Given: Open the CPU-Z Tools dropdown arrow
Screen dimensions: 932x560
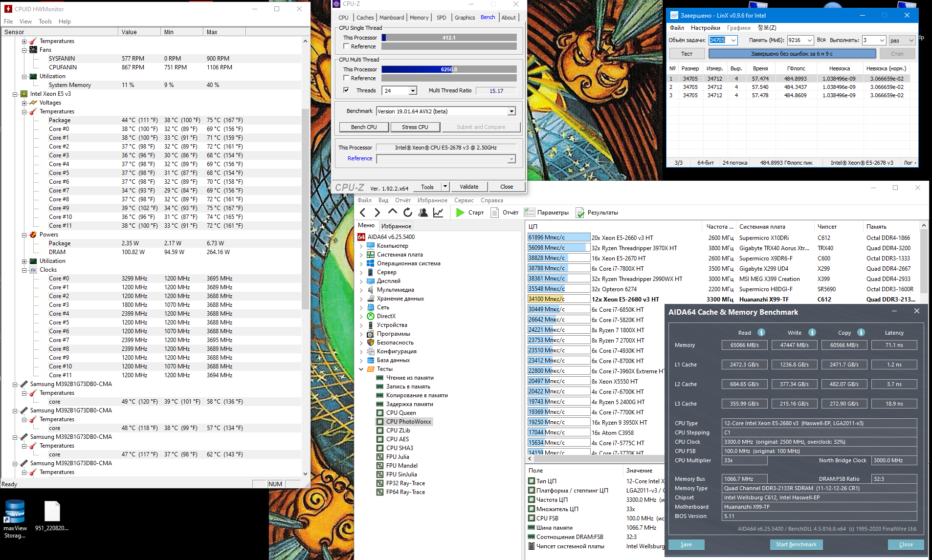Looking at the screenshot, I should coord(445,187).
